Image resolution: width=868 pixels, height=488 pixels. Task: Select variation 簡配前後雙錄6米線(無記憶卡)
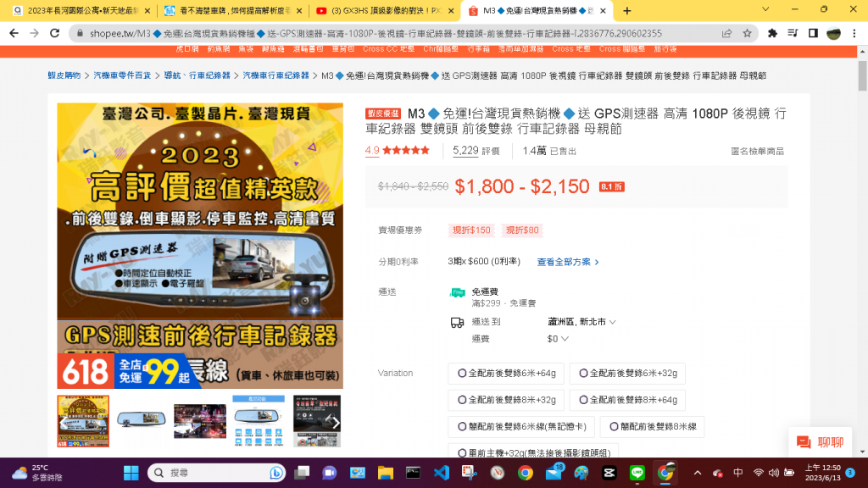tap(521, 427)
